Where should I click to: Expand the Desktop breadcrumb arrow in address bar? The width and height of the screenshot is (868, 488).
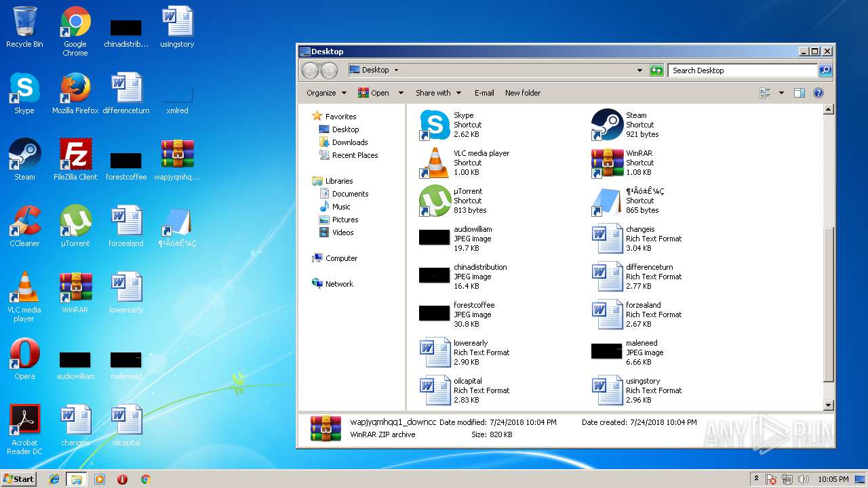click(396, 70)
